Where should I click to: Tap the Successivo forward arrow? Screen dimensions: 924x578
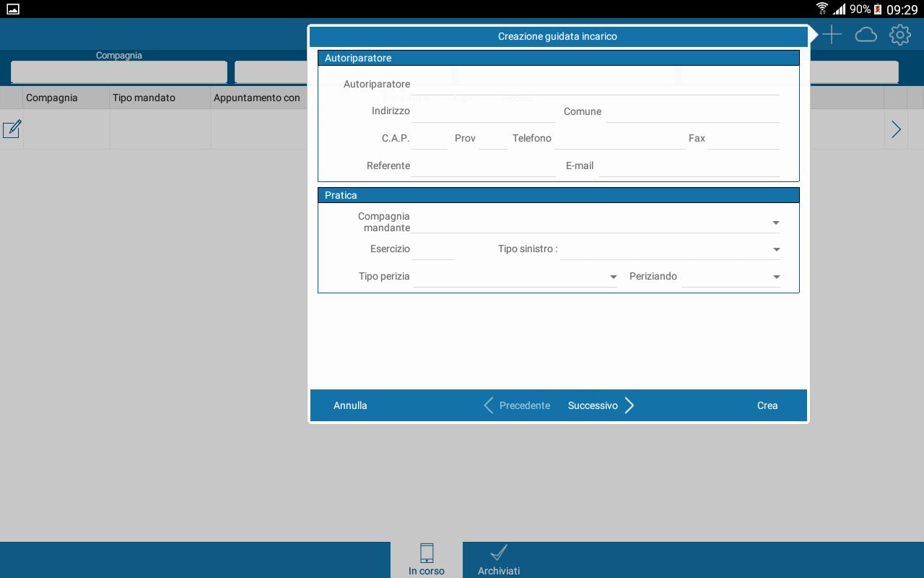[x=629, y=405]
